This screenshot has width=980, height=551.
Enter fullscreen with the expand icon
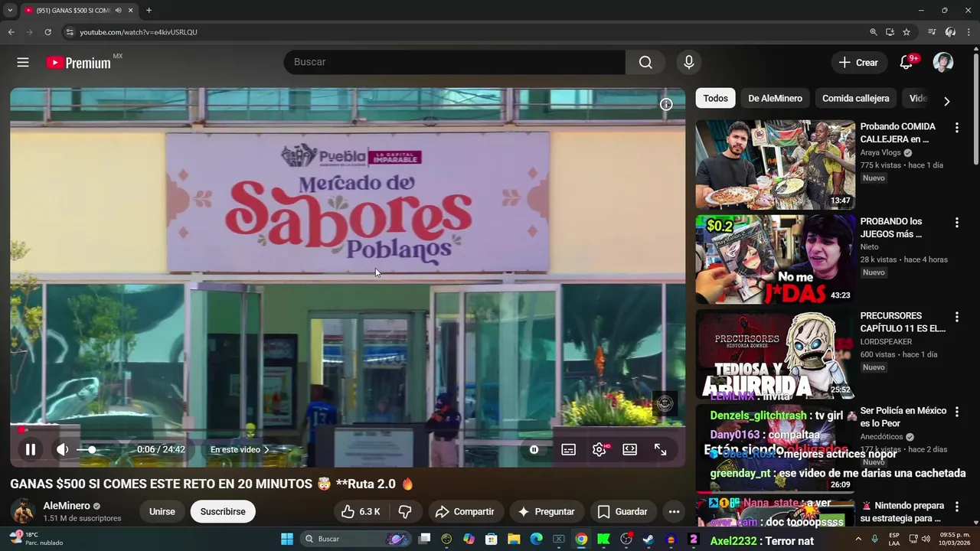661,450
